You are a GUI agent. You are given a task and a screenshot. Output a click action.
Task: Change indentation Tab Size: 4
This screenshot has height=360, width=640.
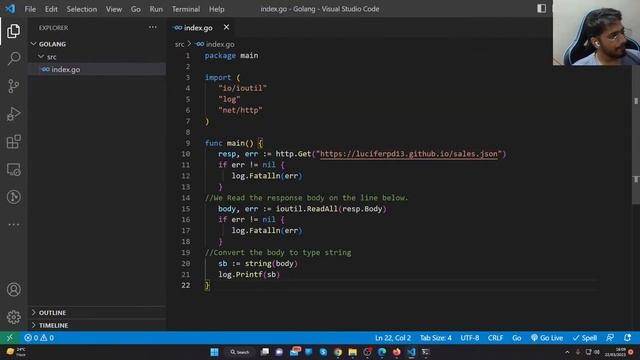[x=436, y=338]
